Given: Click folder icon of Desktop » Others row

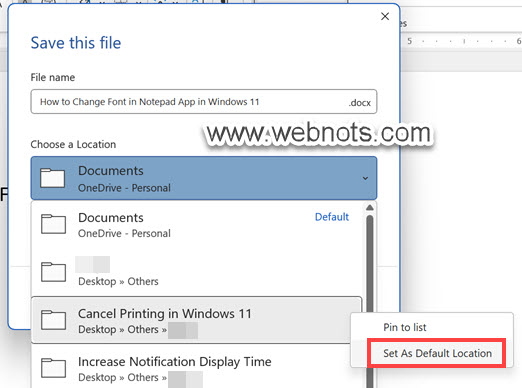Looking at the screenshot, I should pyautogui.click(x=53, y=272).
